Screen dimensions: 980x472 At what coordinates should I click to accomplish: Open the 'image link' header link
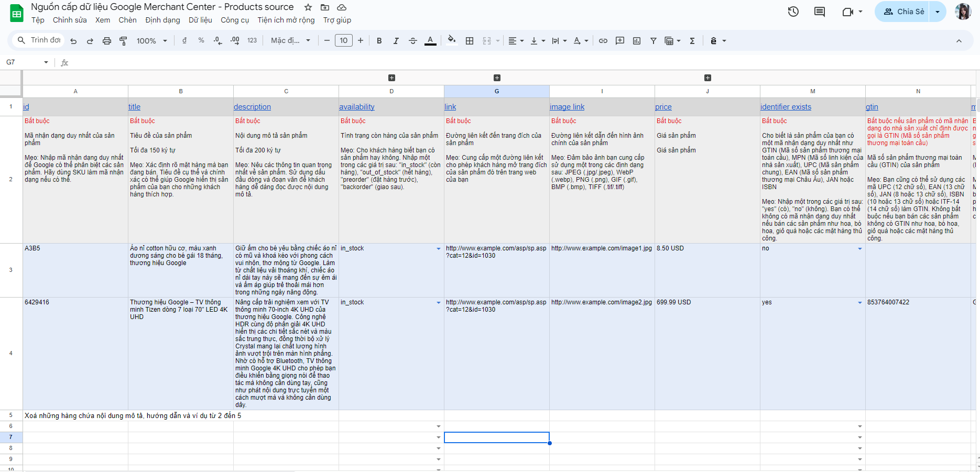(x=567, y=107)
